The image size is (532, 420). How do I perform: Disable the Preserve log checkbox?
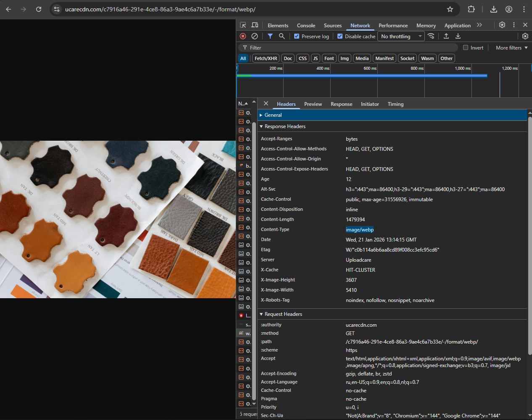tap(297, 37)
